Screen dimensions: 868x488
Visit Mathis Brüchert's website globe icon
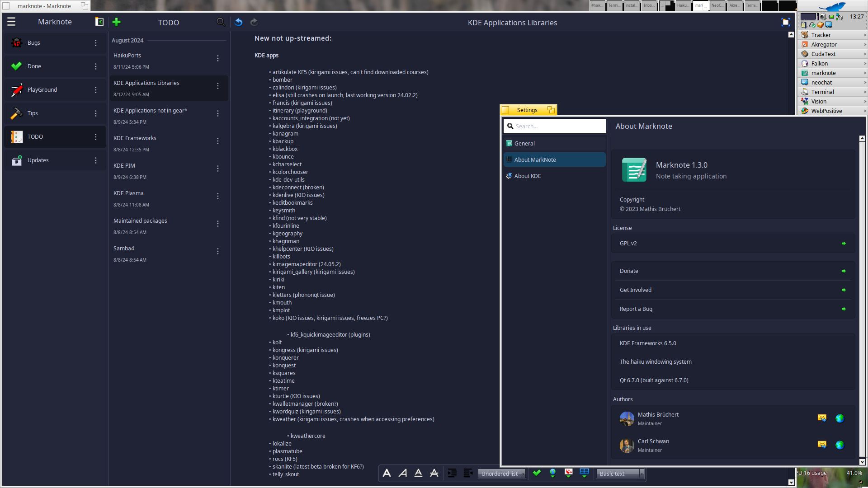pyautogui.click(x=840, y=418)
